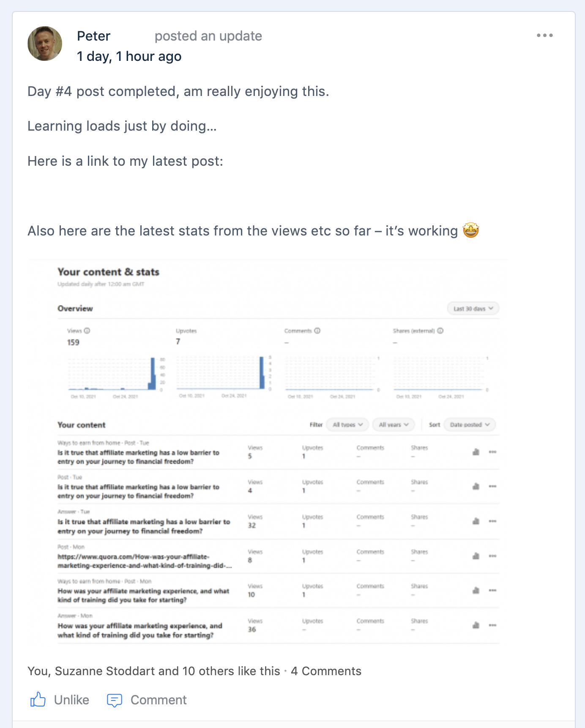Open the All types filter dropdown
This screenshot has height=728, width=585.
[347, 424]
